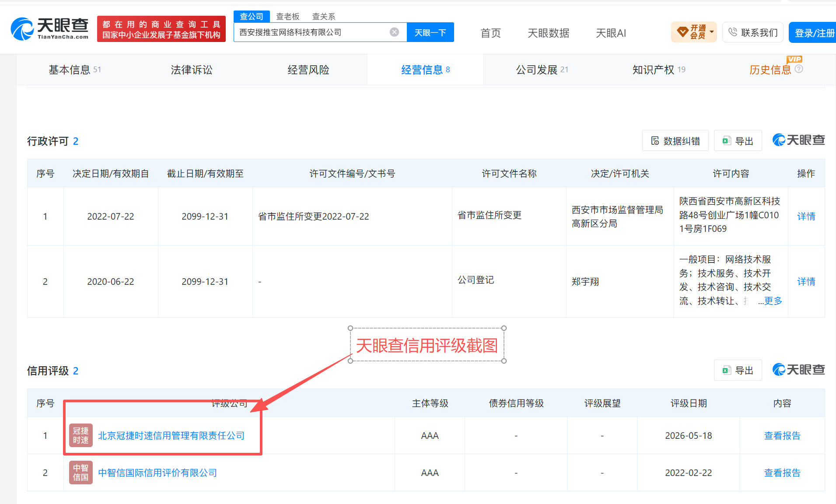Open the 经营信息 tab

click(x=425, y=70)
